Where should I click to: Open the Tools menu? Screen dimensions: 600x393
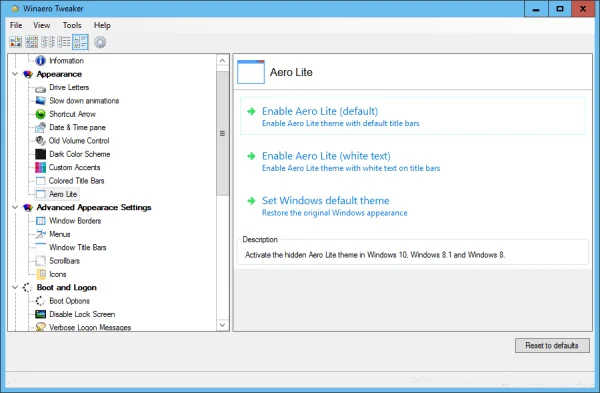[72, 25]
